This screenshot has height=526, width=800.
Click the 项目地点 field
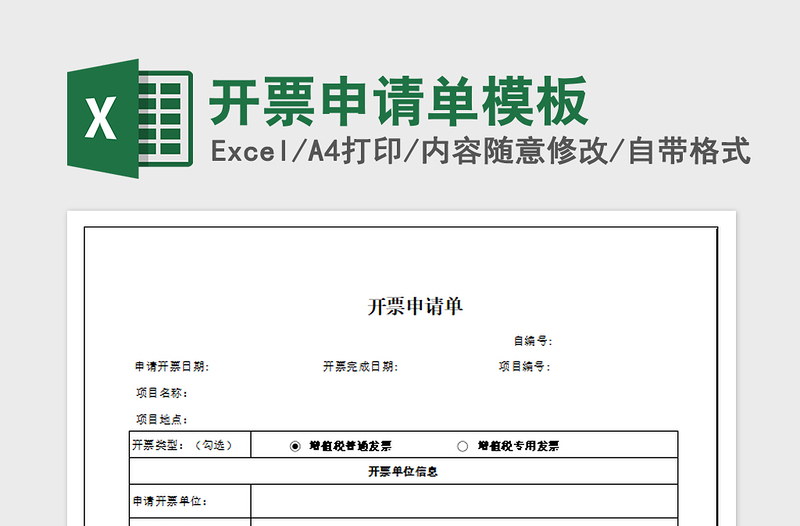162,419
